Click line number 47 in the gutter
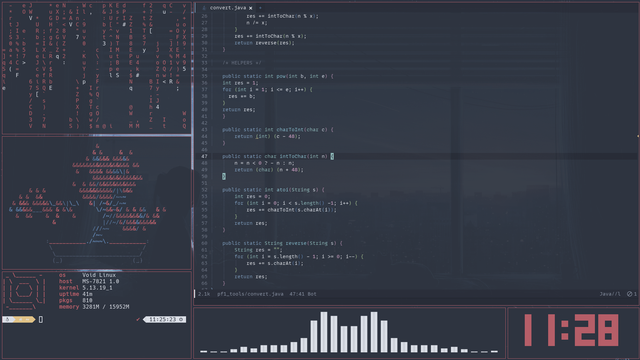 pyautogui.click(x=204, y=156)
